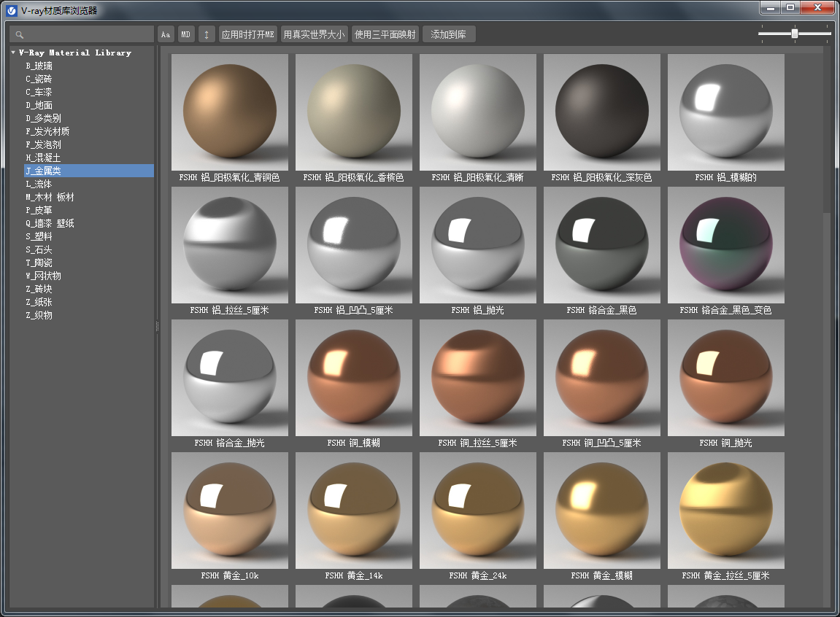Select the D_地面 category
This screenshot has height=617, width=840.
click(x=39, y=105)
